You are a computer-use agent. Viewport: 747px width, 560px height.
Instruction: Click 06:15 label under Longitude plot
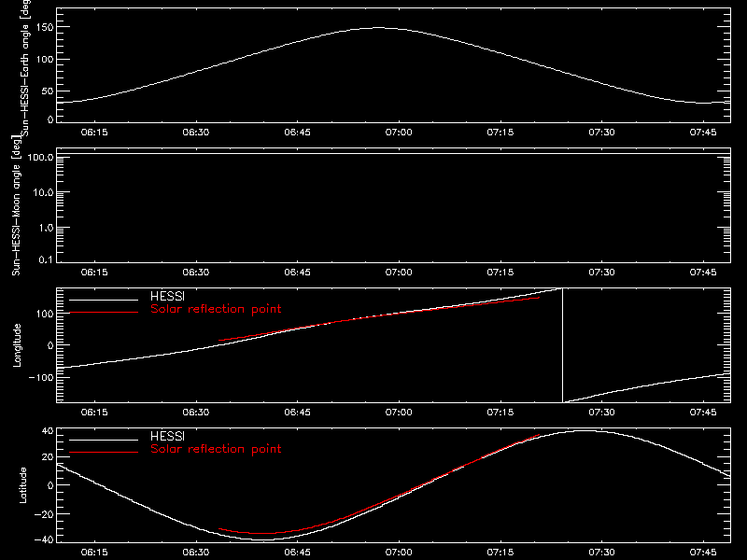[94, 412]
